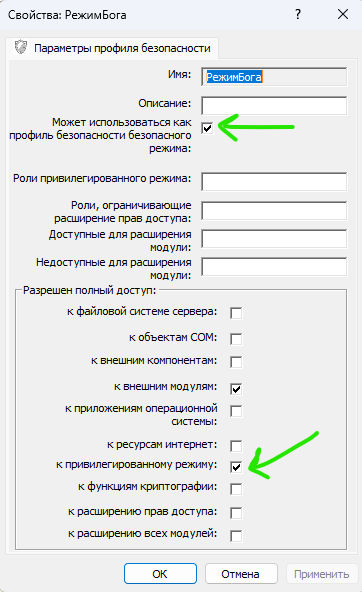Click Роли, ограничивающие расширение прав доступа field
The image size is (362, 592).
pos(274,211)
